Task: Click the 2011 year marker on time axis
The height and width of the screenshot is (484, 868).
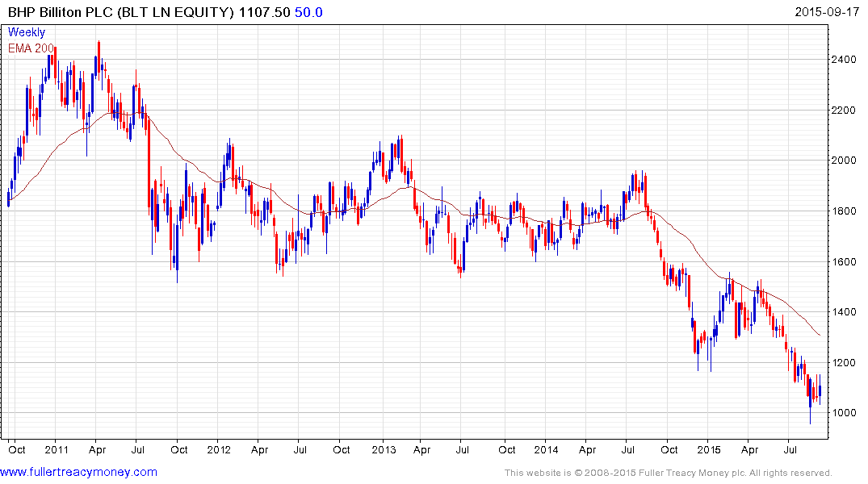Action: coord(56,449)
